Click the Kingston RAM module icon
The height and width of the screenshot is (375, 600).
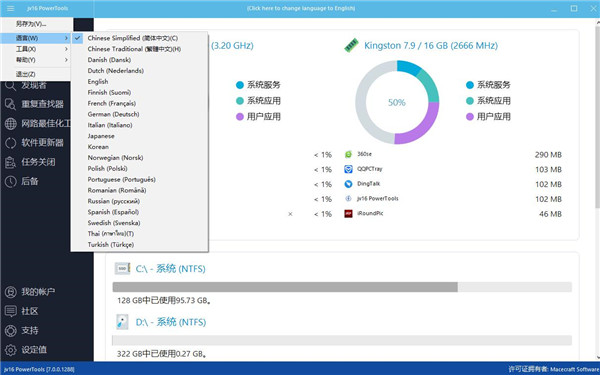[351, 45]
